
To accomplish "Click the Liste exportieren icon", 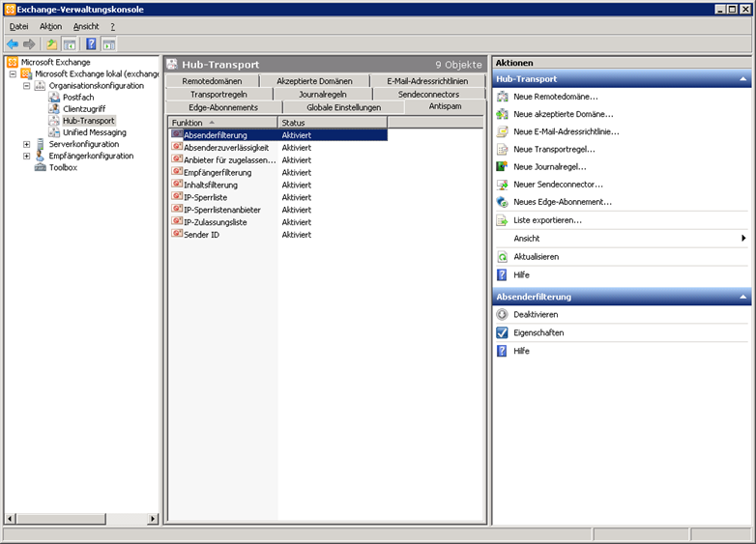I will click(502, 220).
